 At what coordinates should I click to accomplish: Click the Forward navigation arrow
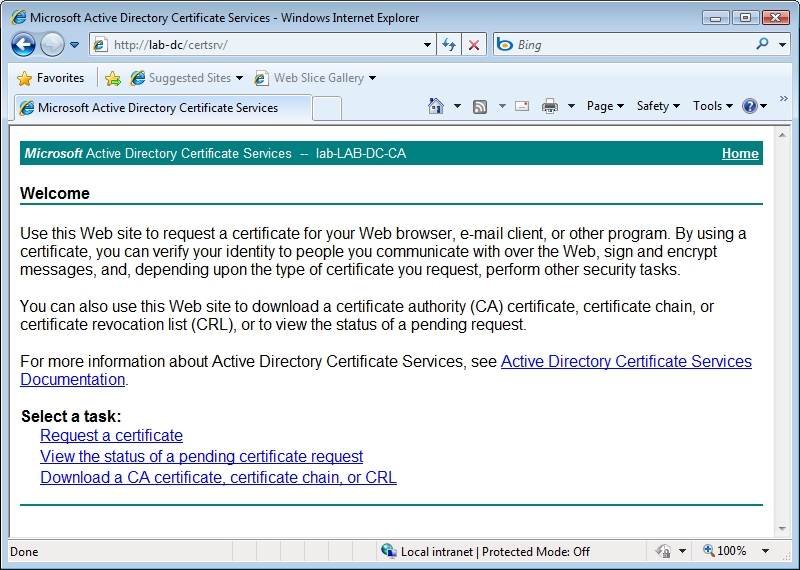coord(52,44)
